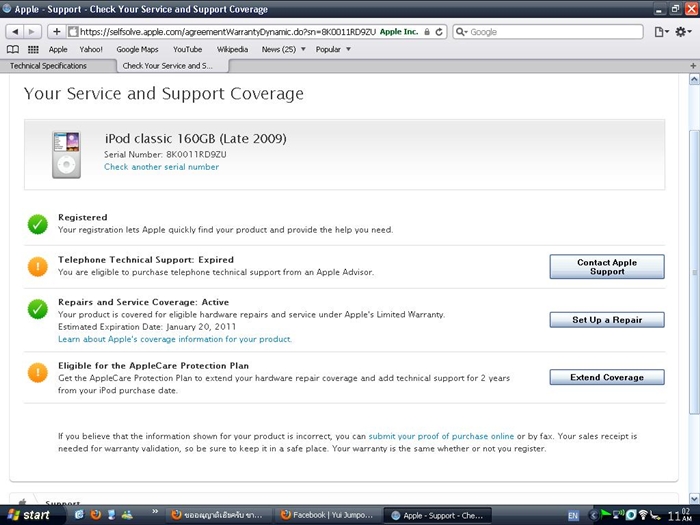Switch to the Technical Specifications tab
The height and width of the screenshot is (525, 700).
tap(48, 66)
